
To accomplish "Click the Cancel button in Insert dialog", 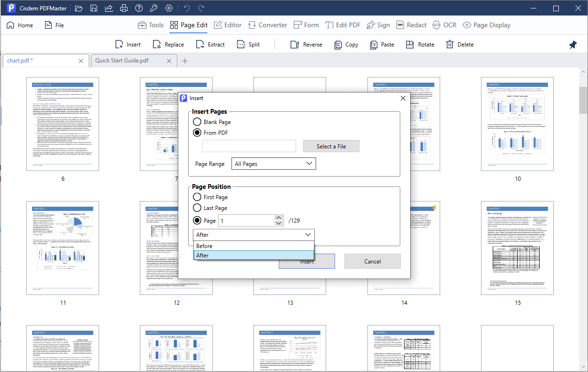I will point(373,261).
